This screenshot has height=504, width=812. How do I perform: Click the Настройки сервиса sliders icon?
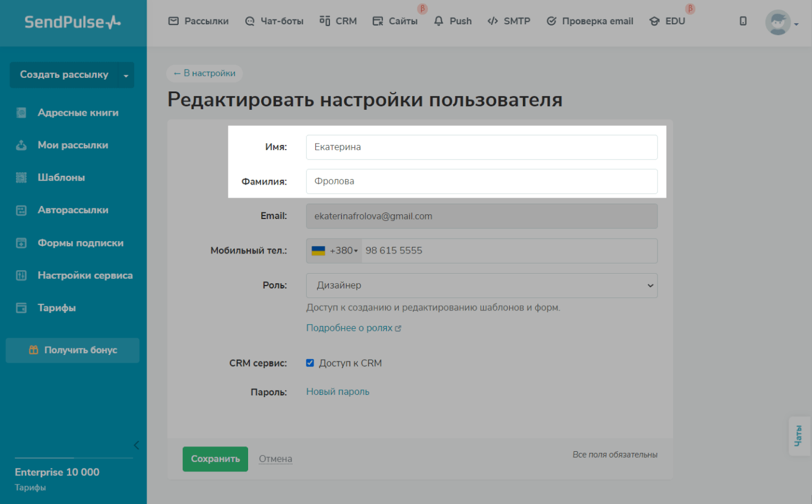click(21, 275)
